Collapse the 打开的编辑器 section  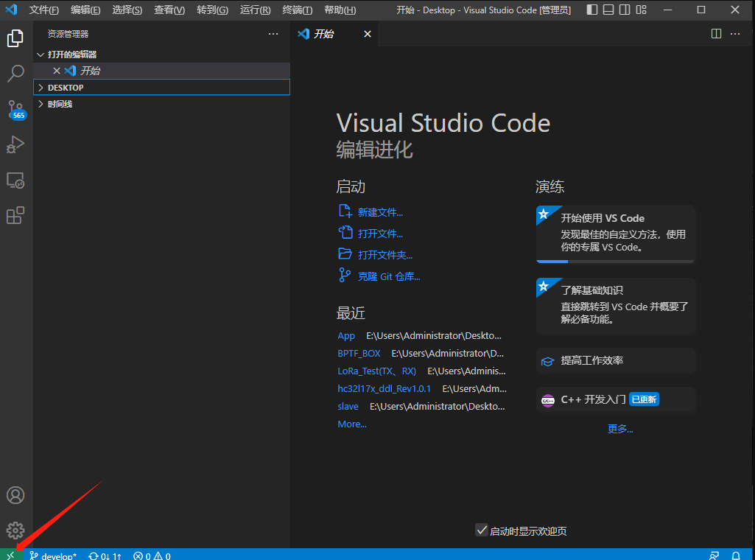point(162,55)
